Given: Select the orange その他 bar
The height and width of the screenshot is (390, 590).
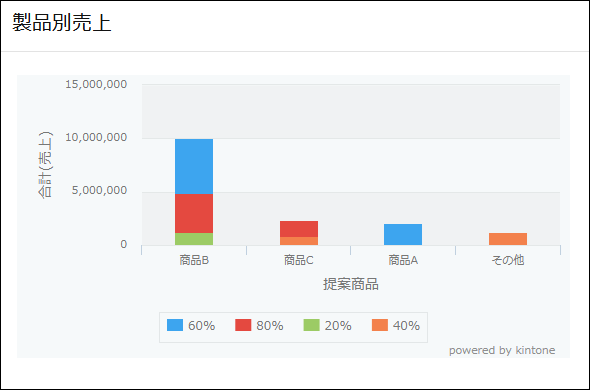Looking at the screenshot, I should coord(508,239).
